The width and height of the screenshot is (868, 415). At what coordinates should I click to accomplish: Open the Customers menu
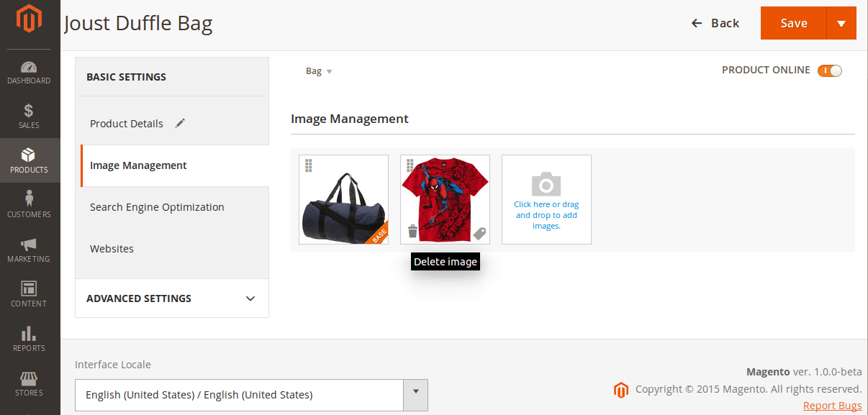30,206
